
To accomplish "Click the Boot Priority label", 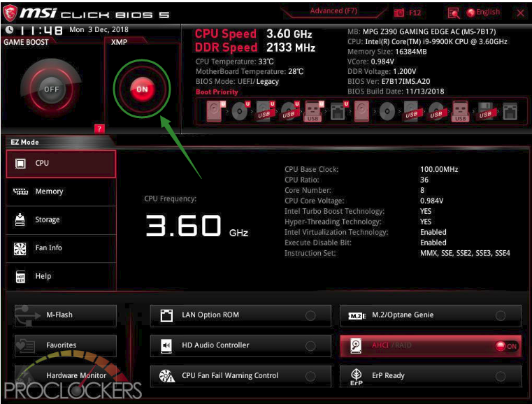I will point(217,92).
